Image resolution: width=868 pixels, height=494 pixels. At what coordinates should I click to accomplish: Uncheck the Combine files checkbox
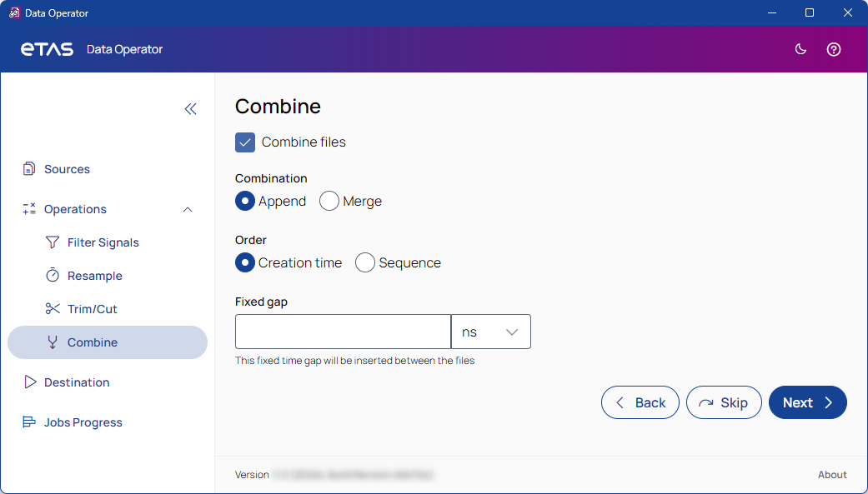click(245, 142)
